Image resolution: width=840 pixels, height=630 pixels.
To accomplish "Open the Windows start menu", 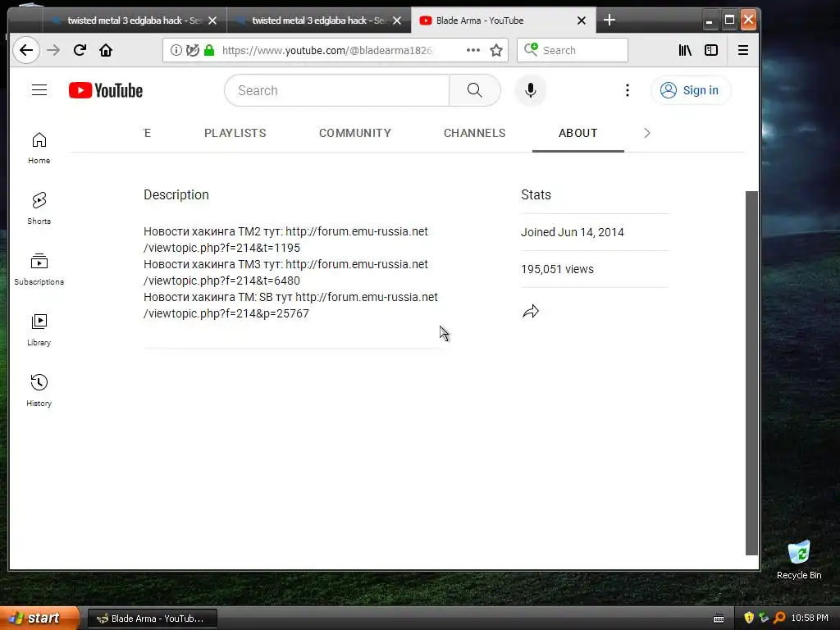I will (x=39, y=618).
